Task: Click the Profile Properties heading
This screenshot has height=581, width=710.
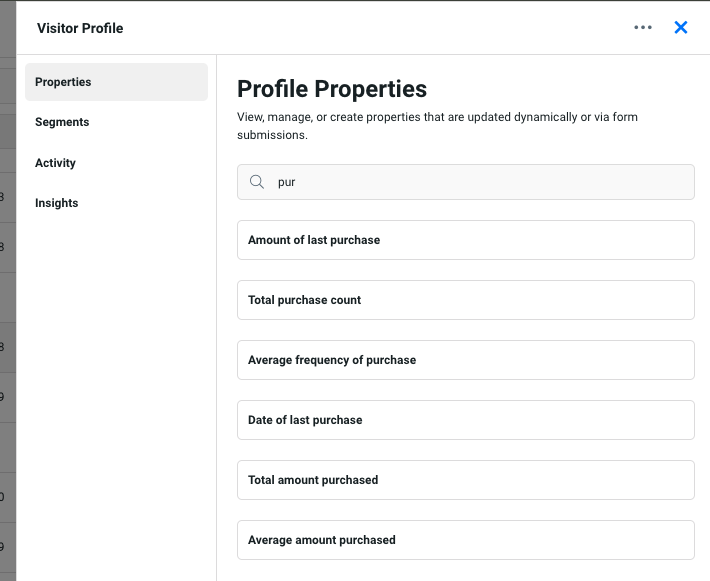Action: [332, 89]
